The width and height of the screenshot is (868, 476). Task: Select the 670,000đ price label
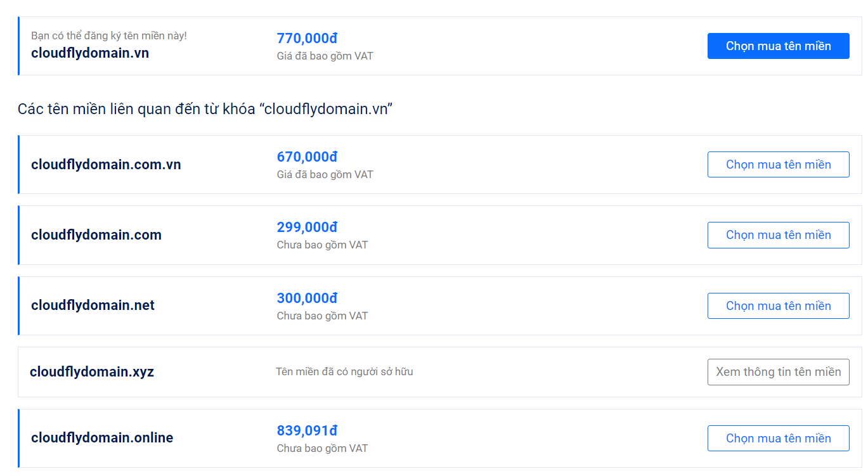tap(308, 157)
